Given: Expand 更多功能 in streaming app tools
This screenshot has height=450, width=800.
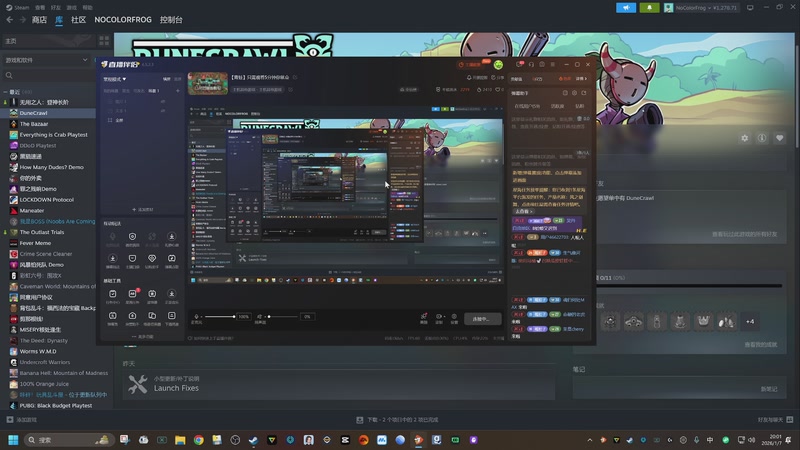Looking at the screenshot, I should (x=142, y=337).
